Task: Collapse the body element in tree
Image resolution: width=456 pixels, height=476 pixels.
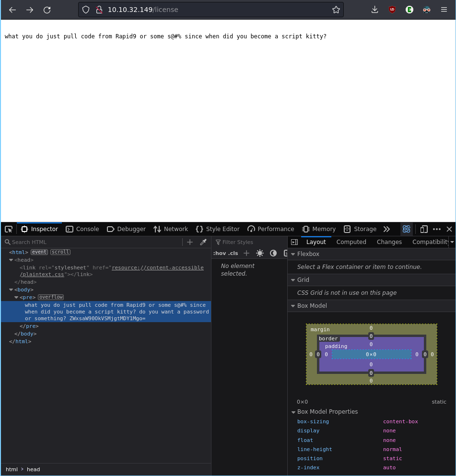Action: [11, 290]
